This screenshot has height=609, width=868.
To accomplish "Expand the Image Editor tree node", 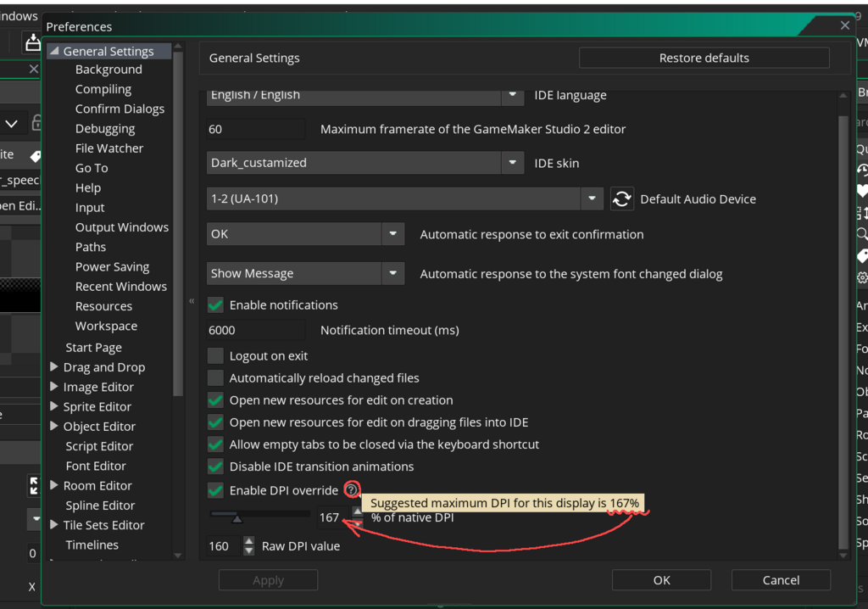I will pyautogui.click(x=53, y=386).
